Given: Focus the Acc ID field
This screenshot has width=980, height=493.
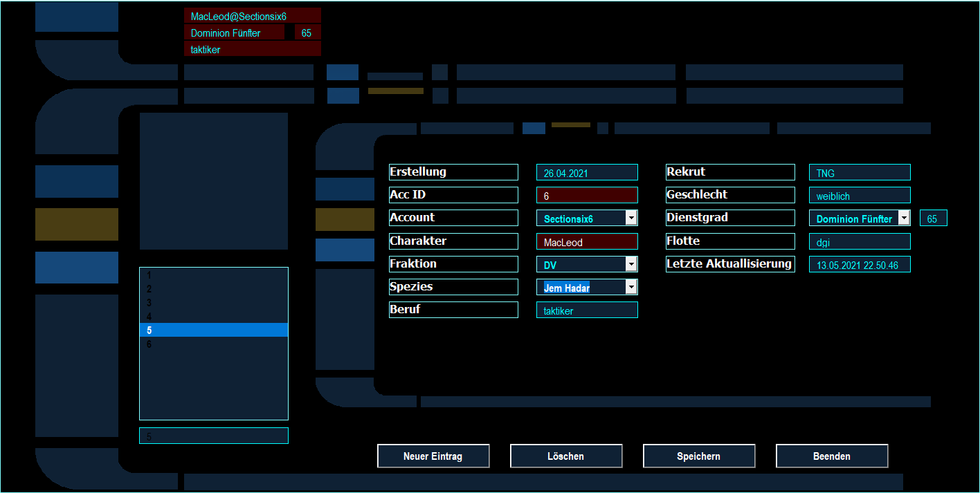Looking at the screenshot, I should [x=586, y=196].
